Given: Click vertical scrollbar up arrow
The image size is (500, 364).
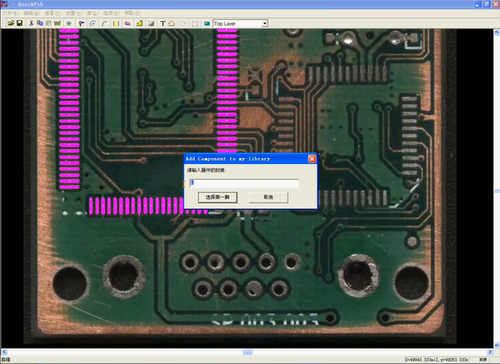Looking at the screenshot, I should (x=497, y=32).
